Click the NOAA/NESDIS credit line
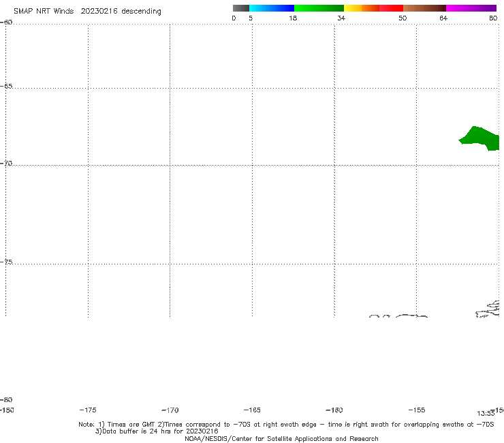The height and width of the screenshot is (443, 504). pos(281,438)
